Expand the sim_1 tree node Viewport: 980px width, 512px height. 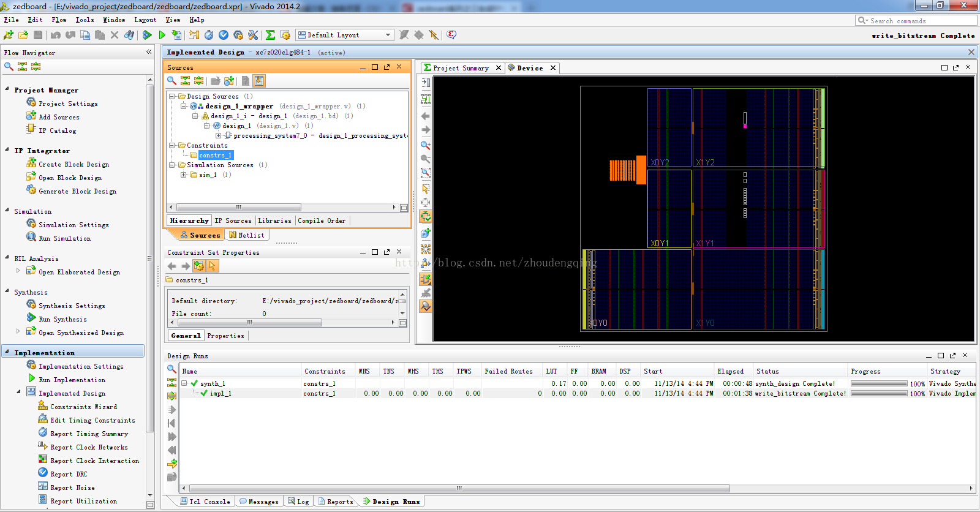coord(184,175)
